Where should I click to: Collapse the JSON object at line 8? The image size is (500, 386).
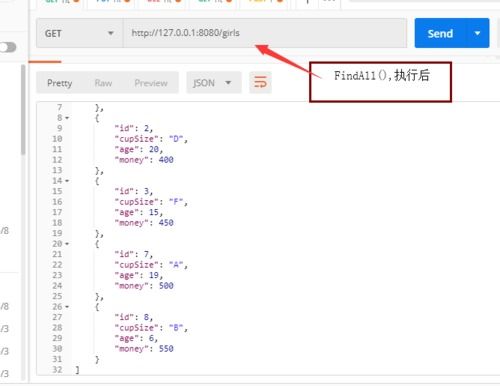67,118
